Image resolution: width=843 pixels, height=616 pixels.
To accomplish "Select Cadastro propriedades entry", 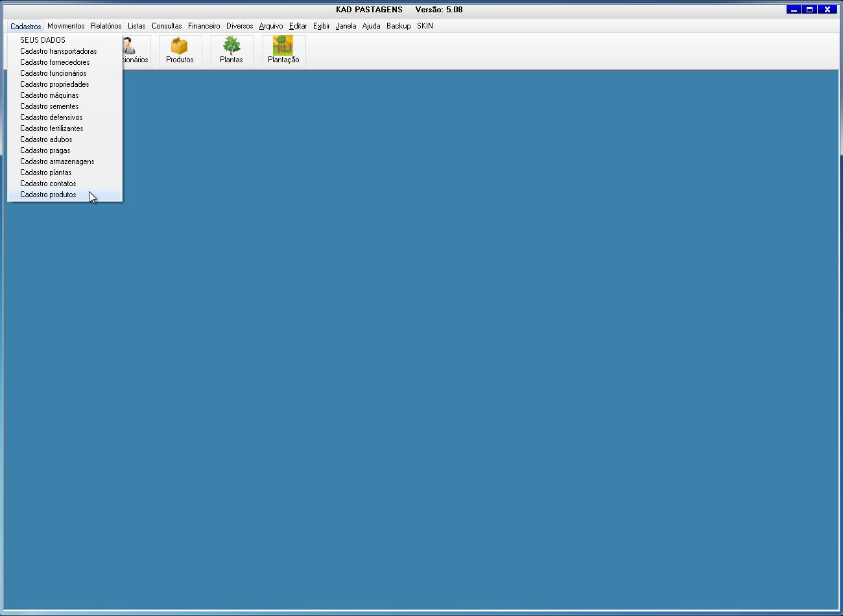I will tap(65, 84).
